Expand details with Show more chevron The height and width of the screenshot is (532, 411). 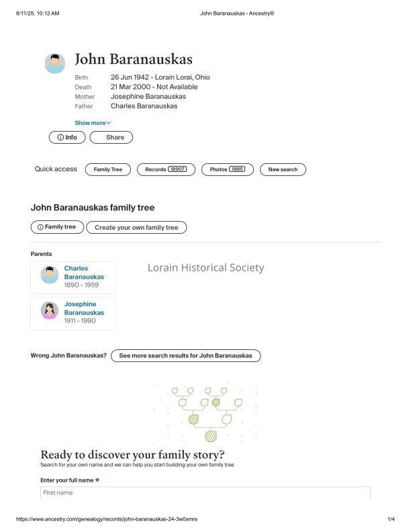click(x=93, y=123)
